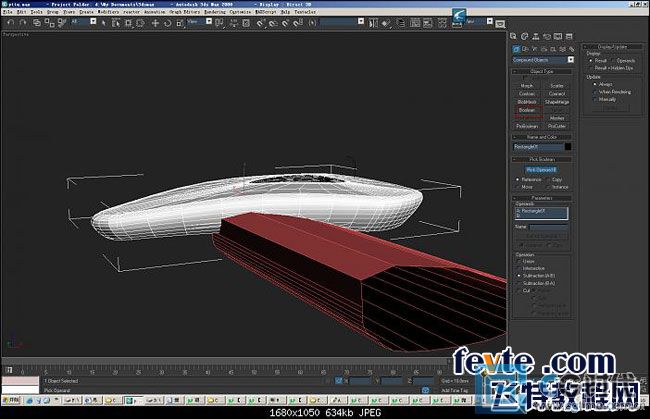Set Update mode to When Rendering
Image resolution: width=650 pixels, height=419 pixels.
(x=596, y=92)
